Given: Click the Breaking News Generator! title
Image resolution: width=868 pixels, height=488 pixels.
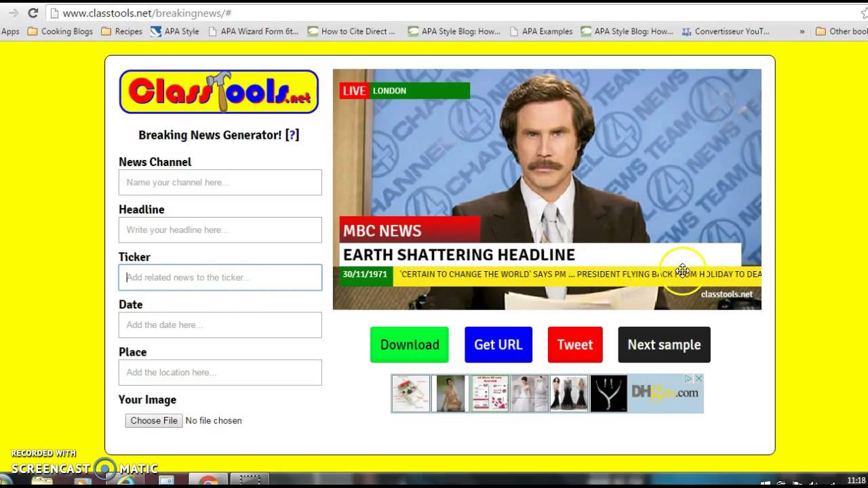Looking at the screenshot, I should point(210,135).
